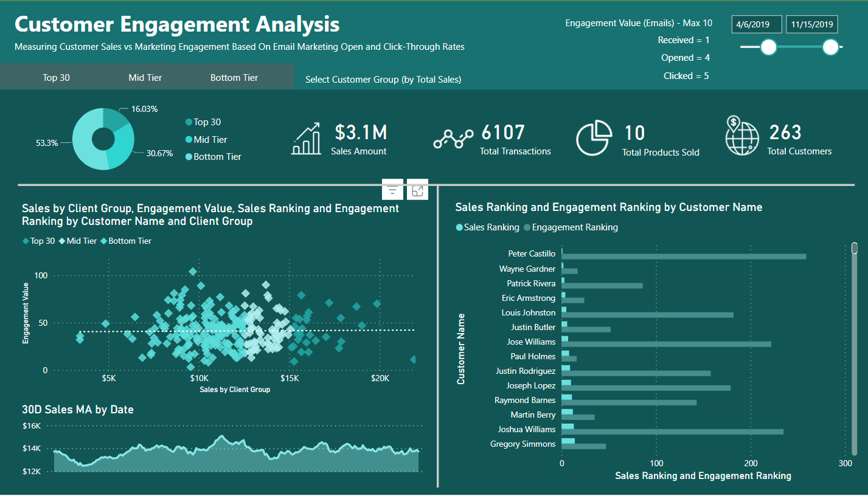Viewport: 868px width, 496px height.
Task: Click the right handle of the date slider
Action: pos(830,47)
